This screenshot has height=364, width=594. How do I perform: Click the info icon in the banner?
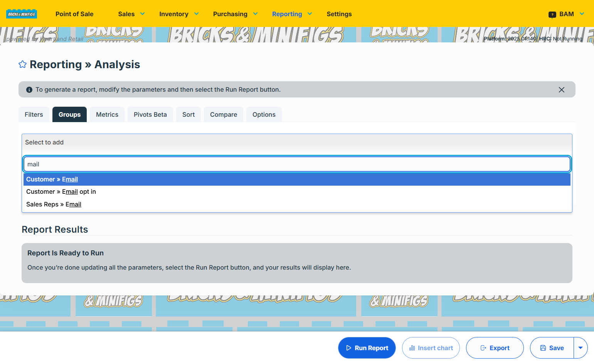pyautogui.click(x=29, y=89)
